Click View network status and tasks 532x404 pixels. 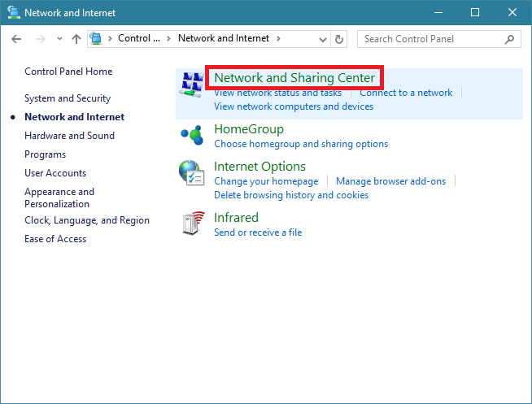278,93
